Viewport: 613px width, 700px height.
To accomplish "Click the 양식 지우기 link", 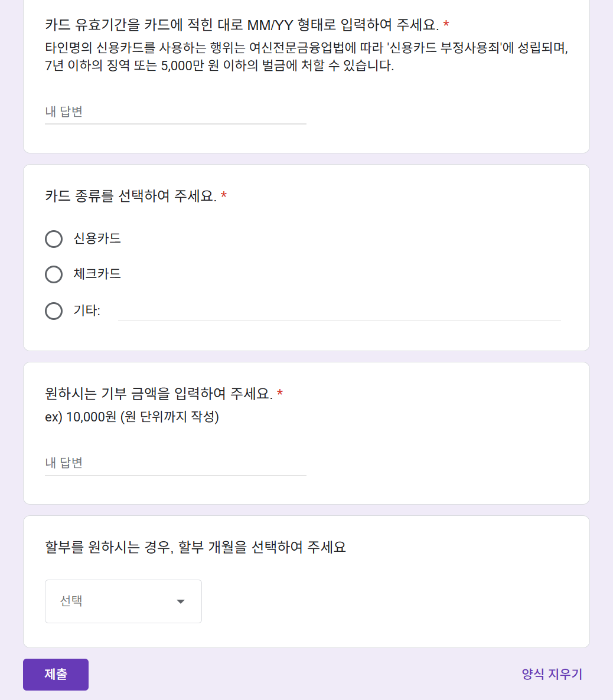I will tap(552, 674).
